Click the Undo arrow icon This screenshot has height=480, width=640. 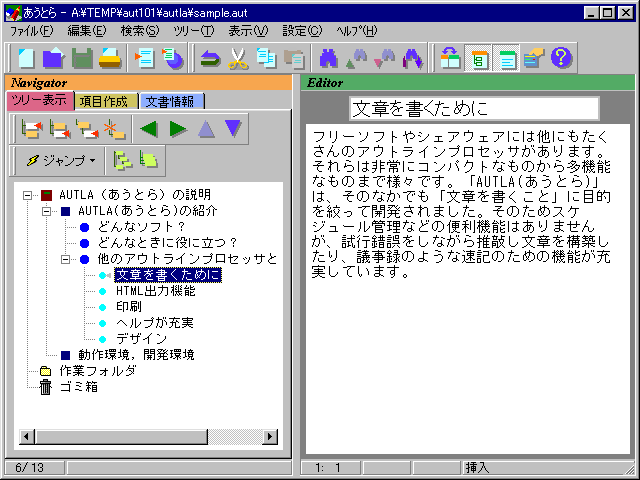(x=210, y=58)
